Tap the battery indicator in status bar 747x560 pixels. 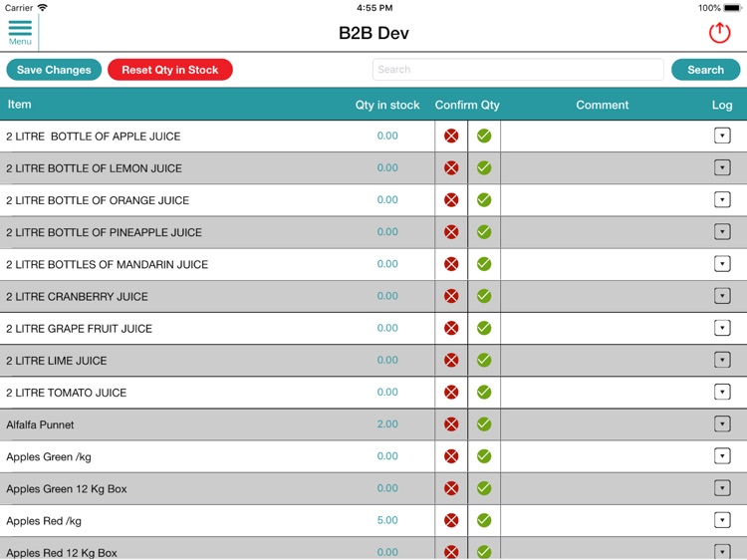(x=732, y=8)
